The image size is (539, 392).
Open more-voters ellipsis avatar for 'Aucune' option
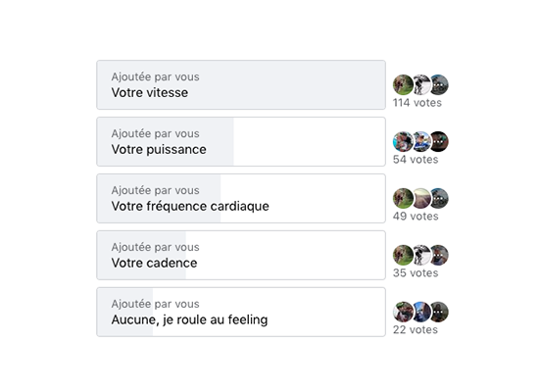click(x=439, y=312)
